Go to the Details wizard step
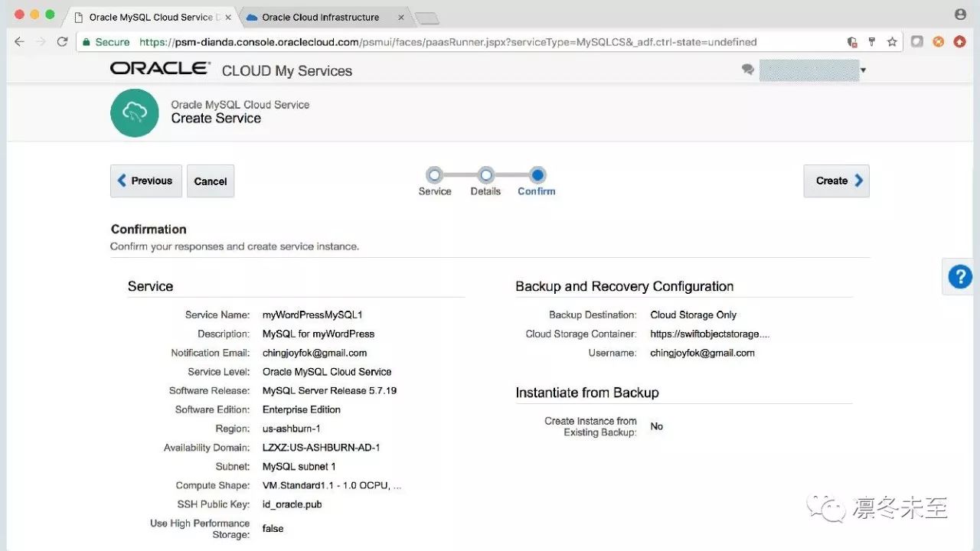Screen dimensions: 980x551 [x=485, y=182]
